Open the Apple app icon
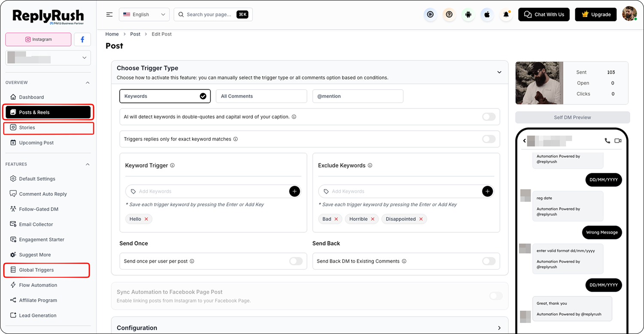 487,15
